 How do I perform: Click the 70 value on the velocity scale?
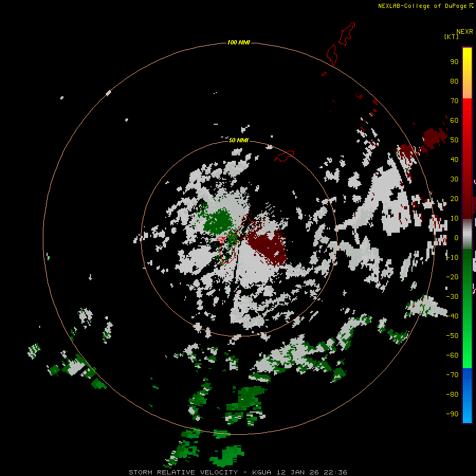454,101
